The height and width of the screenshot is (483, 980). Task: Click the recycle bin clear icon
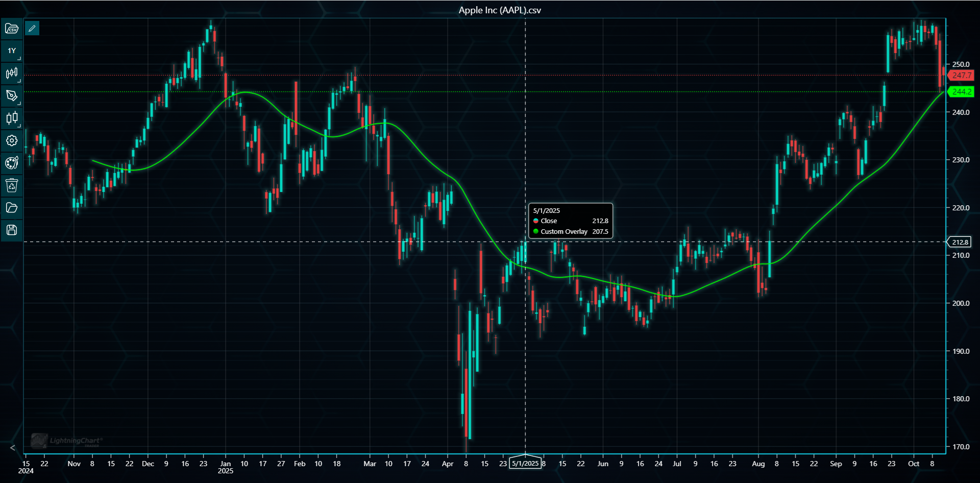12,185
